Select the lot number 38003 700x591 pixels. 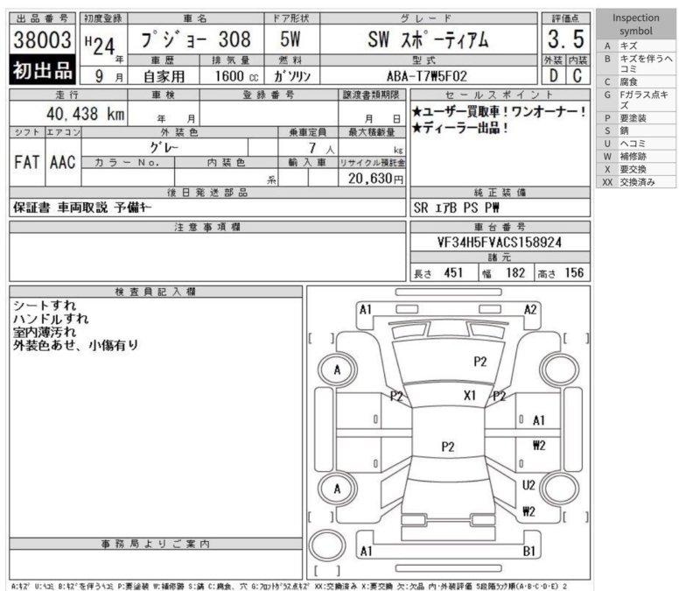pyautogui.click(x=42, y=39)
